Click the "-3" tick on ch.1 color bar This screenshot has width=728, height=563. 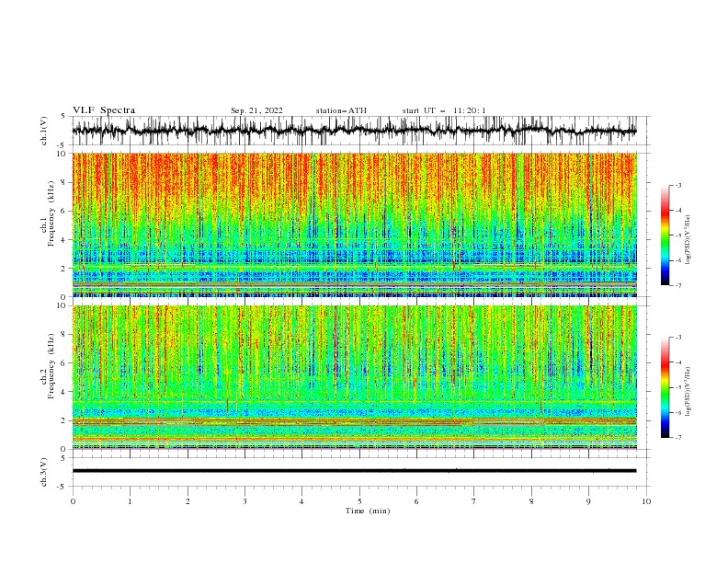[678, 185]
